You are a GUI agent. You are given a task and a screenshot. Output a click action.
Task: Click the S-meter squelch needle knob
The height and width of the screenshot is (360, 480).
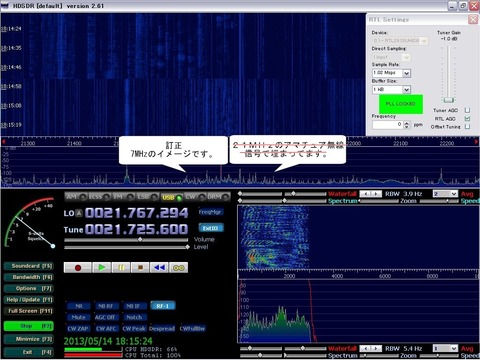(53, 246)
